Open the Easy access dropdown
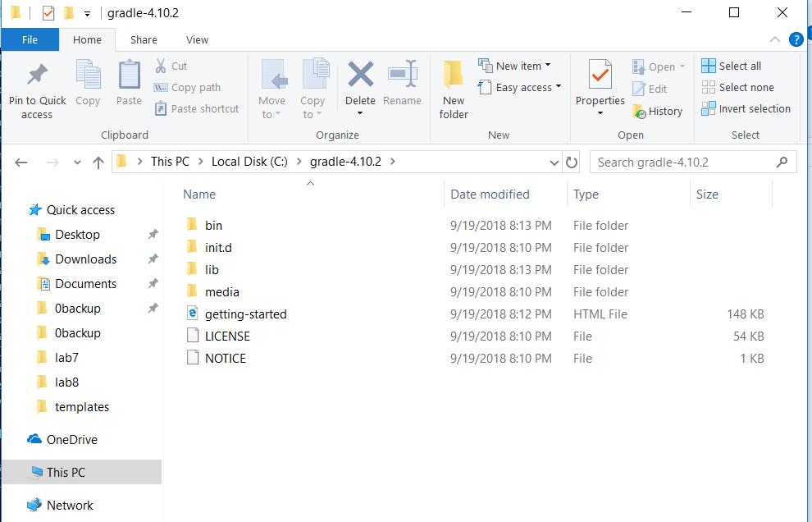 tap(519, 87)
